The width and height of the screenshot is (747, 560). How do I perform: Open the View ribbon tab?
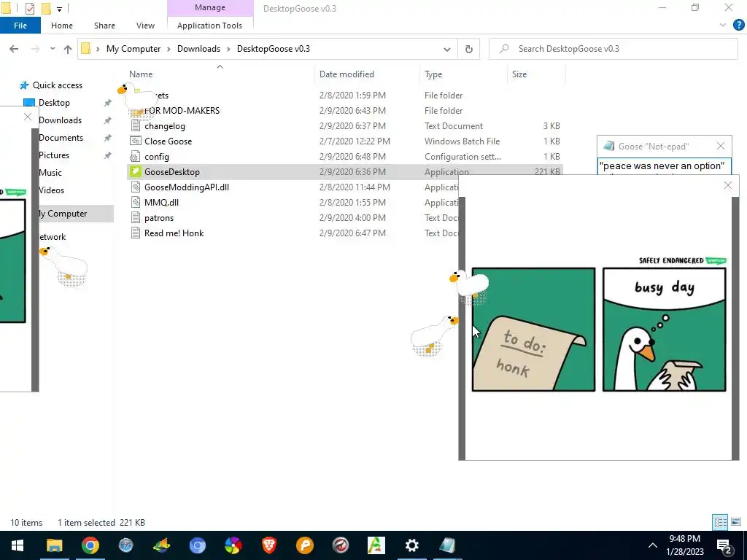[145, 26]
